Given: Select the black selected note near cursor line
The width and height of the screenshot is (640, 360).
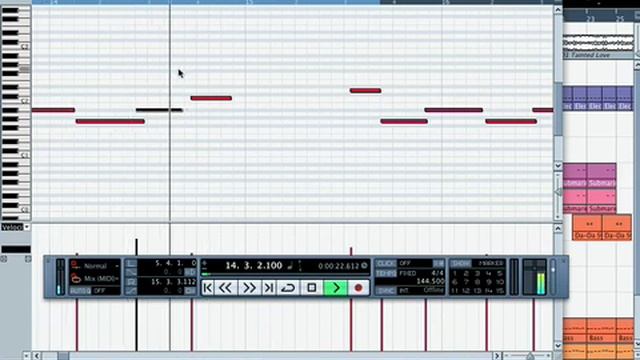Looking at the screenshot, I should pyautogui.click(x=159, y=110).
